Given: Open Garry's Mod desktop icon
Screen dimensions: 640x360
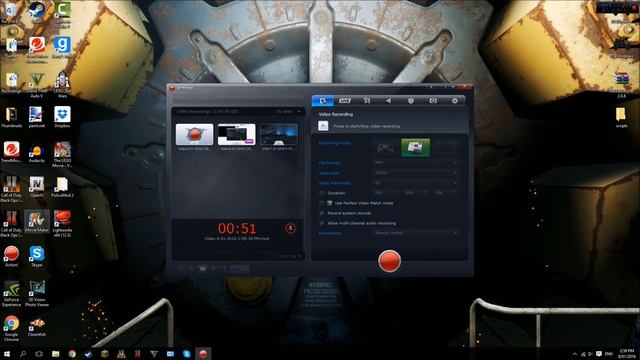Looking at the screenshot, I should click(x=62, y=48).
